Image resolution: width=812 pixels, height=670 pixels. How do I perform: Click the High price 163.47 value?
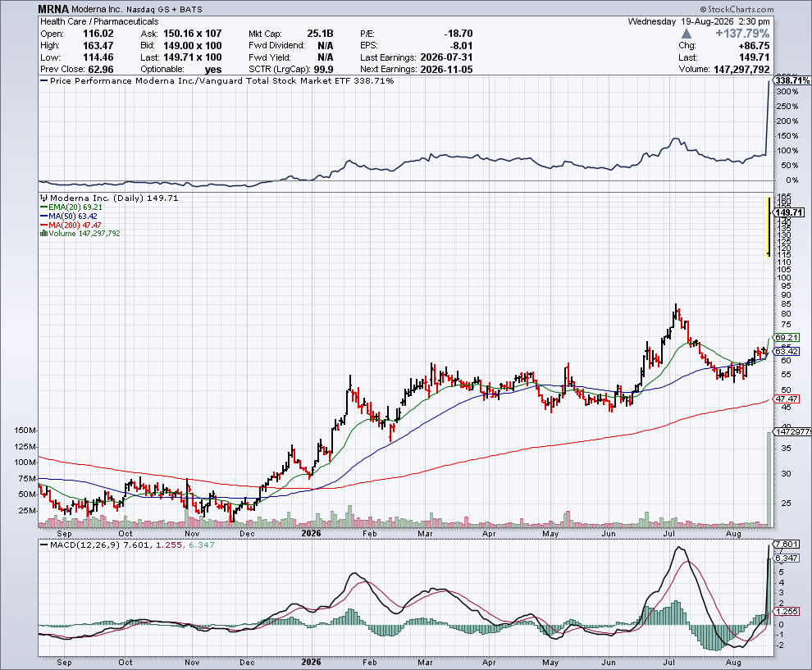[x=98, y=46]
